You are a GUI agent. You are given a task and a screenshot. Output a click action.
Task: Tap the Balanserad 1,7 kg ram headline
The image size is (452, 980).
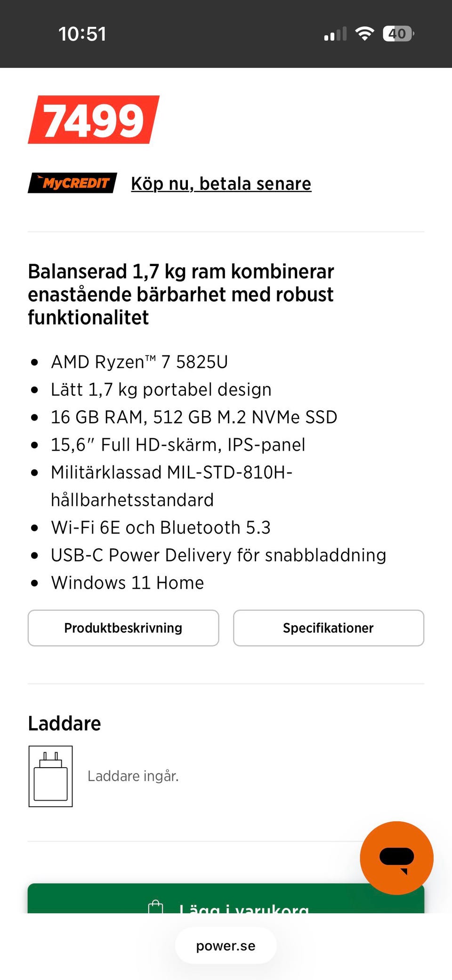click(x=181, y=294)
